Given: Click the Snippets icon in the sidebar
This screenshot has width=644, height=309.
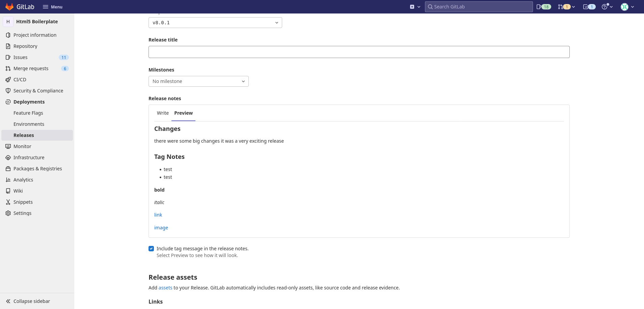Looking at the screenshot, I should [x=8, y=202].
